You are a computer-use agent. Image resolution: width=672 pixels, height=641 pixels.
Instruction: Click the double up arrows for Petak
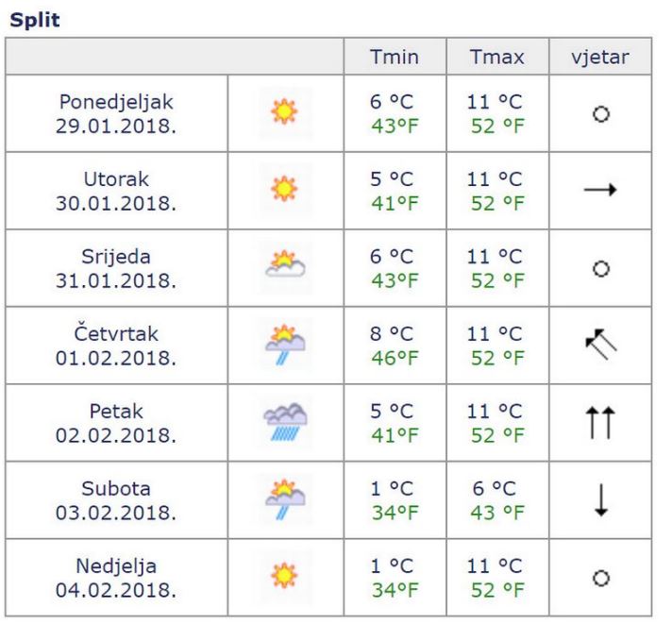click(599, 422)
